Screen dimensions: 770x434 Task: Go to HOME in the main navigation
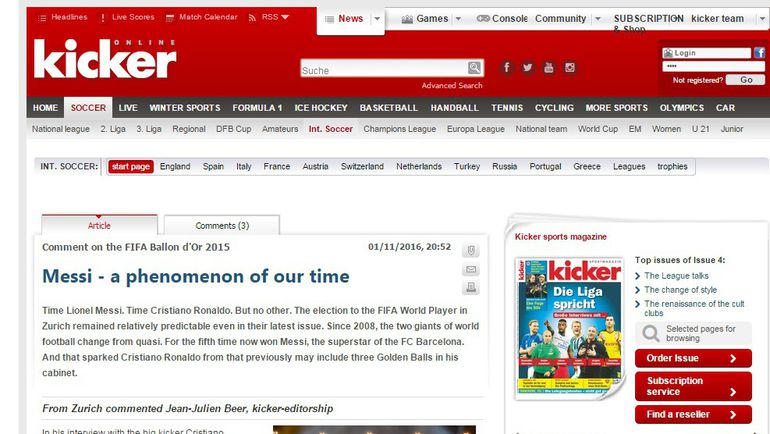45,108
